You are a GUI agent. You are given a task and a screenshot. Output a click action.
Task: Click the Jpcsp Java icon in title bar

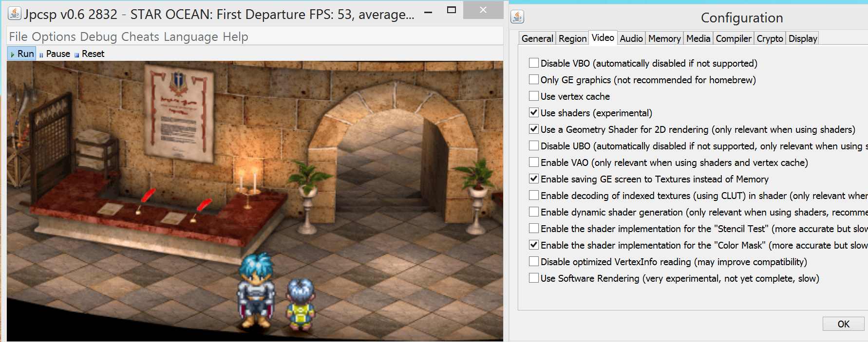coord(15,14)
